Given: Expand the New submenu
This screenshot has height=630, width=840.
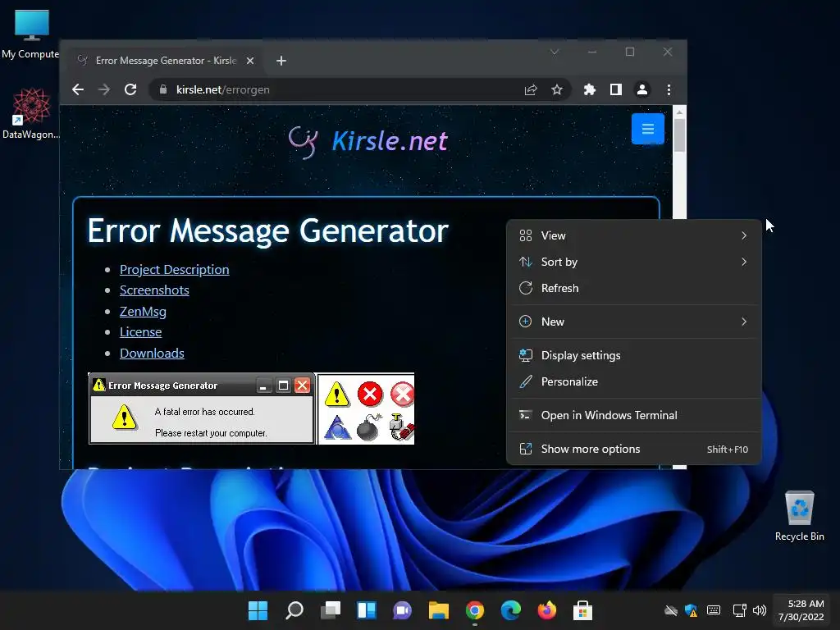Looking at the screenshot, I should 633,322.
